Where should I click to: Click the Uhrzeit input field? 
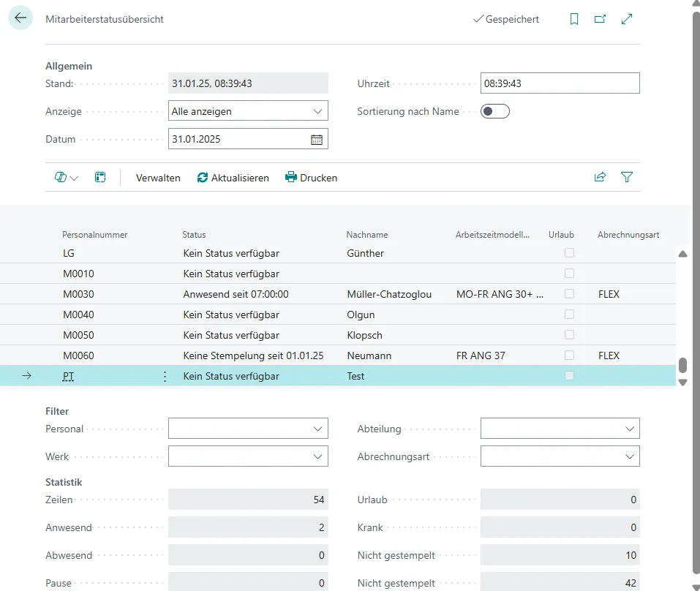click(560, 83)
